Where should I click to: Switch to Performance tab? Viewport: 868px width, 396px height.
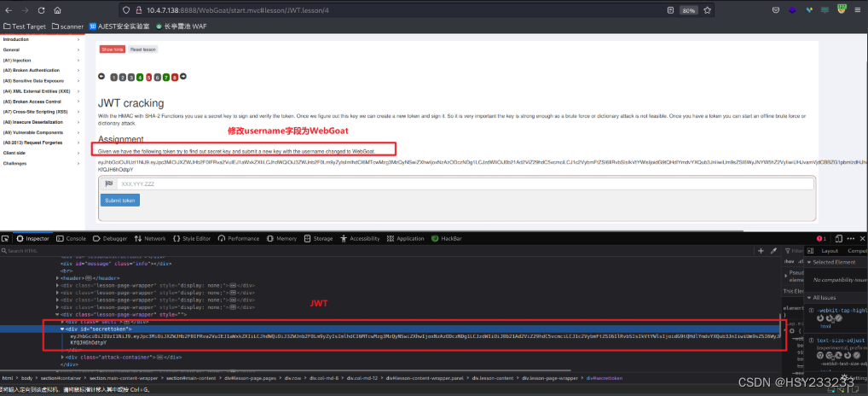coord(239,239)
